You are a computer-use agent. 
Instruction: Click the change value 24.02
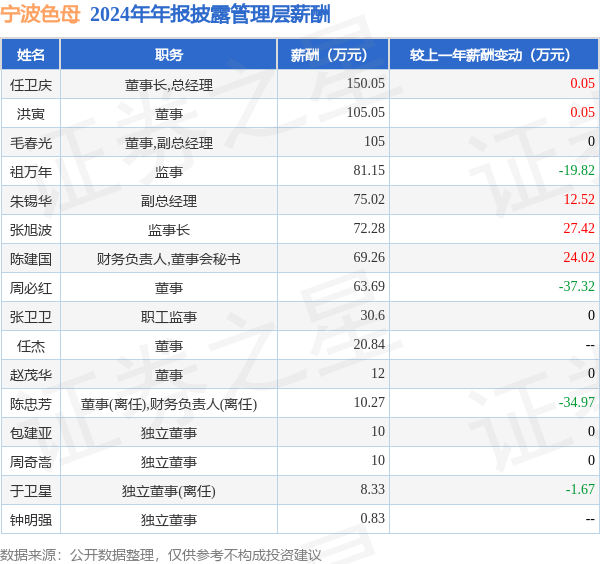pyautogui.click(x=579, y=258)
